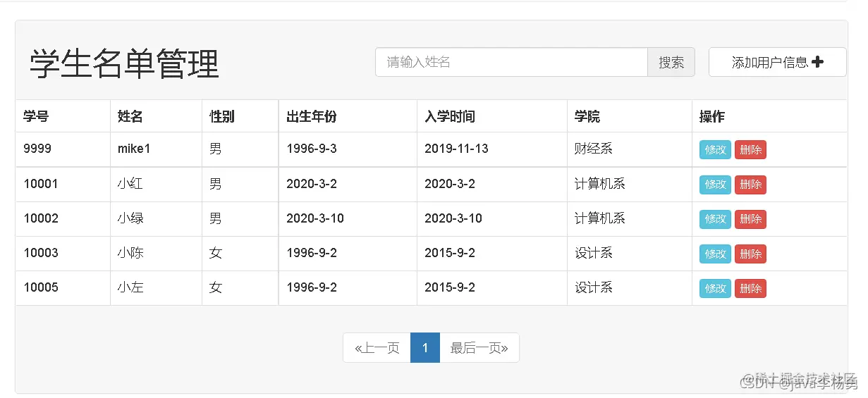Click 修改 for student mike1
The height and width of the screenshot is (398, 868).
click(716, 149)
